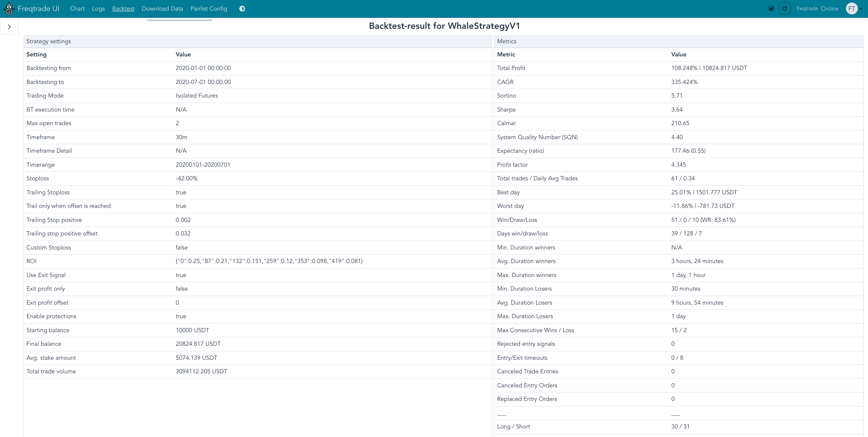Open the Chart page
868x437 pixels.
(x=77, y=8)
